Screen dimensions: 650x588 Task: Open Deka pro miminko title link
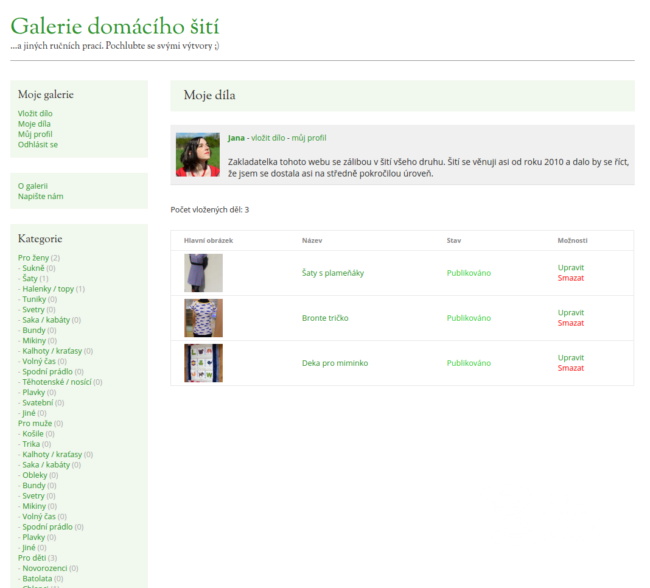[x=335, y=363]
